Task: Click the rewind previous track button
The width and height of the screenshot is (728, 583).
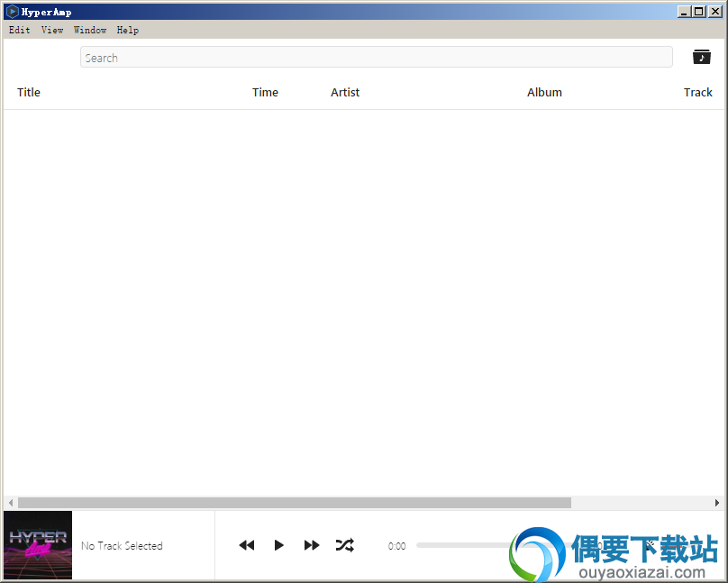Action: click(x=247, y=545)
